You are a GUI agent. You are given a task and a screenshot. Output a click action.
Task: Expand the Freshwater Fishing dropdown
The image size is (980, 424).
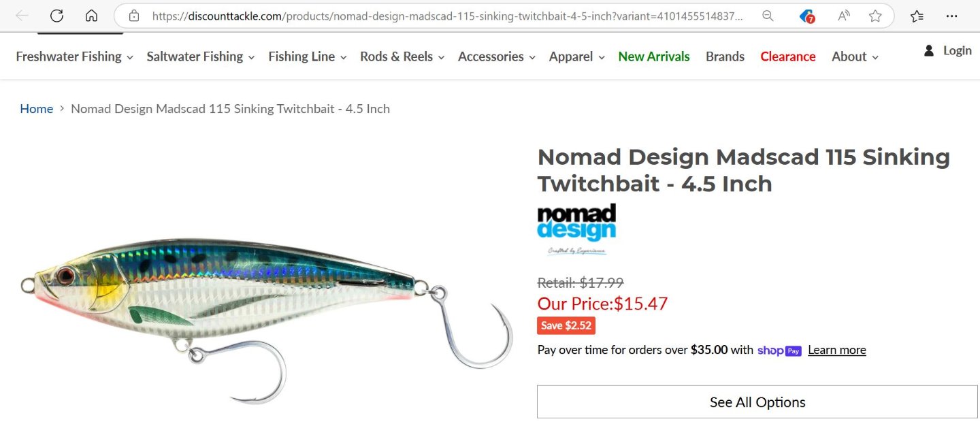pyautogui.click(x=73, y=56)
